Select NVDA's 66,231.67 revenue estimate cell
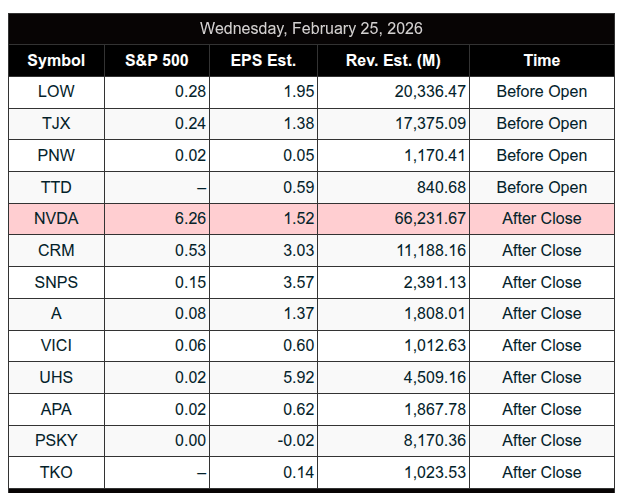This screenshot has height=493, width=620. tap(421, 219)
